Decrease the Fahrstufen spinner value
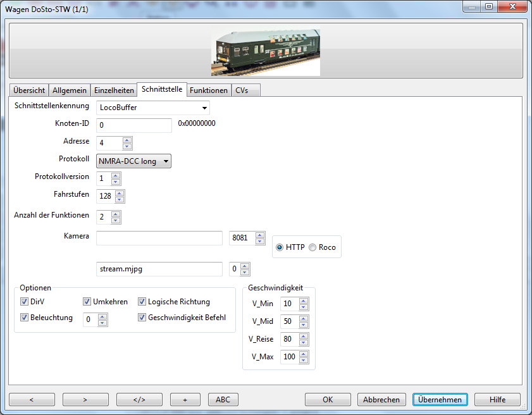This screenshot has height=415, width=532. coord(120,199)
